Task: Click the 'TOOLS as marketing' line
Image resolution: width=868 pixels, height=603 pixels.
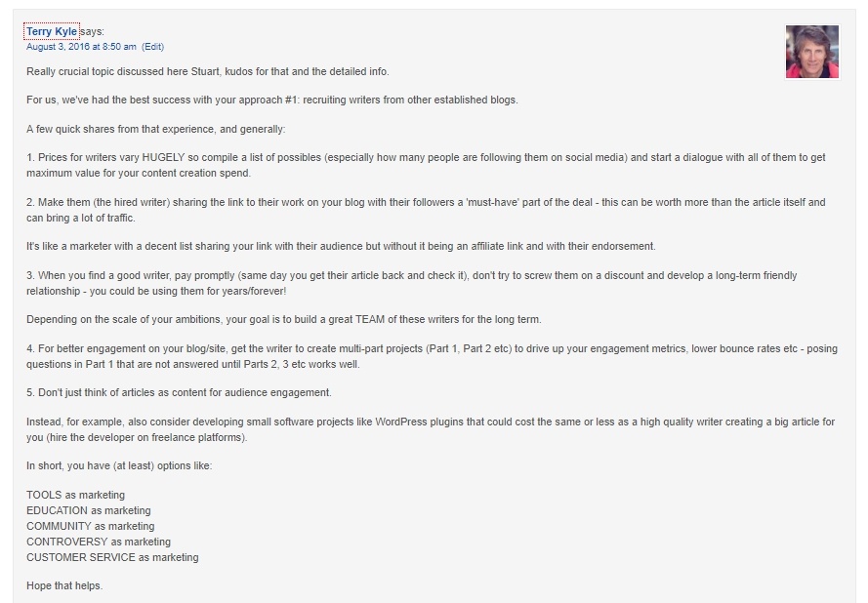Action: [75, 495]
